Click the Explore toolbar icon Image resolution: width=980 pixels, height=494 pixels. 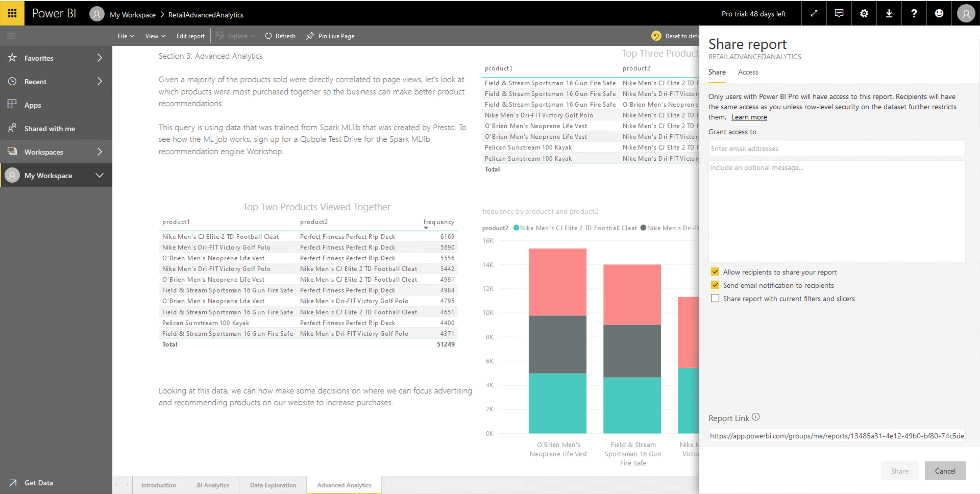[220, 36]
